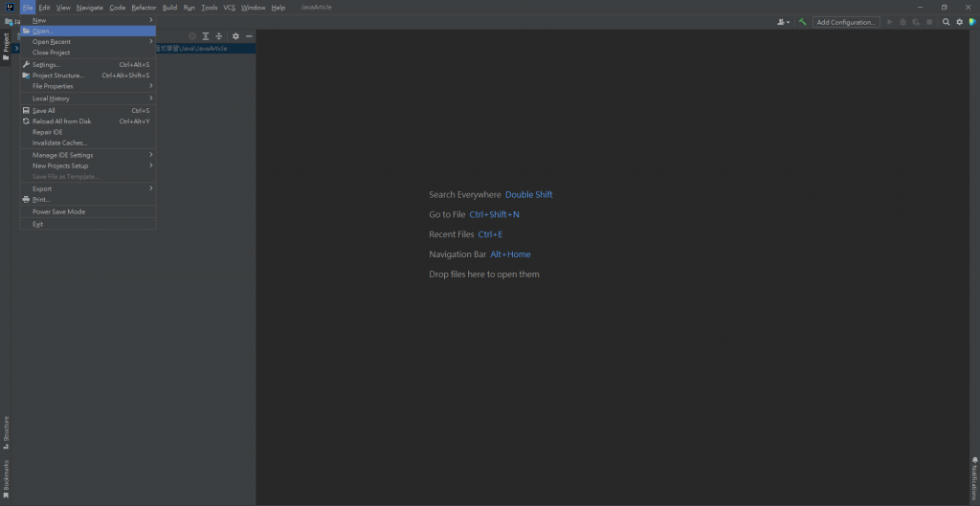Choose Save All
The height and width of the screenshot is (506, 980).
(88, 111)
